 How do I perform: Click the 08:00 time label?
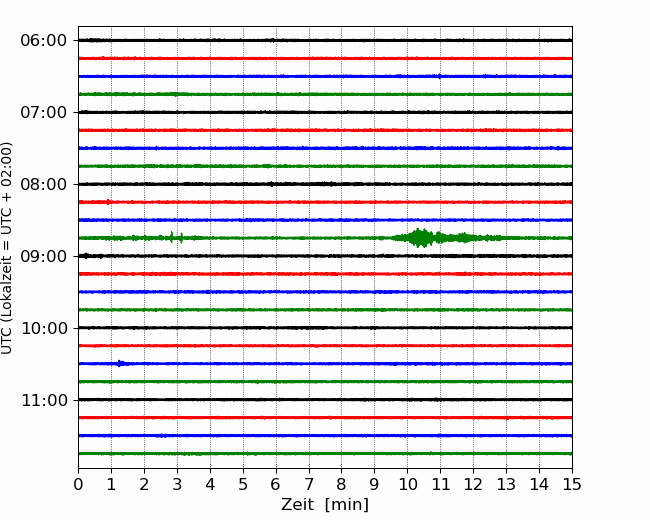point(44,184)
